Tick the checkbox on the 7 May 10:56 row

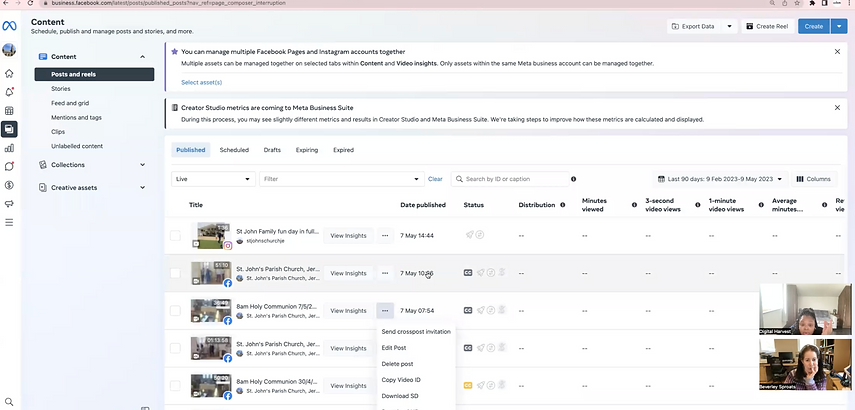[175, 273]
